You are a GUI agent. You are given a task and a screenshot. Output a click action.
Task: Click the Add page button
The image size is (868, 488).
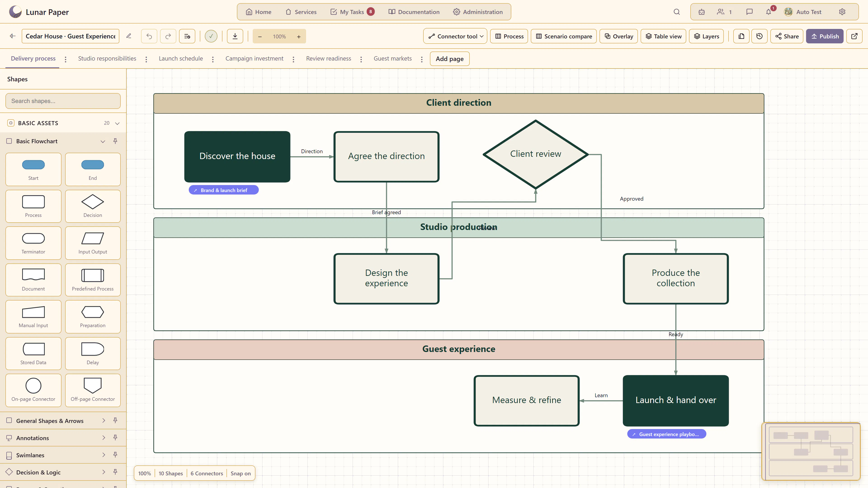click(450, 59)
